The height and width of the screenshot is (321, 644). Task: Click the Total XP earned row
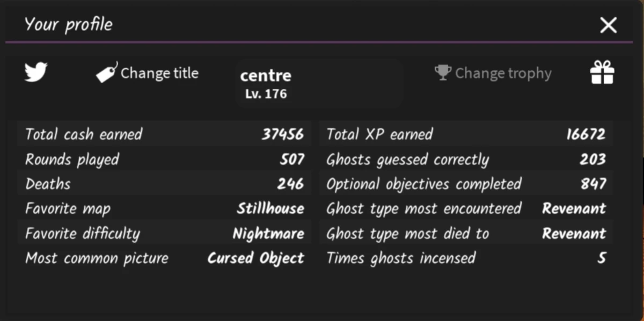tap(466, 134)
